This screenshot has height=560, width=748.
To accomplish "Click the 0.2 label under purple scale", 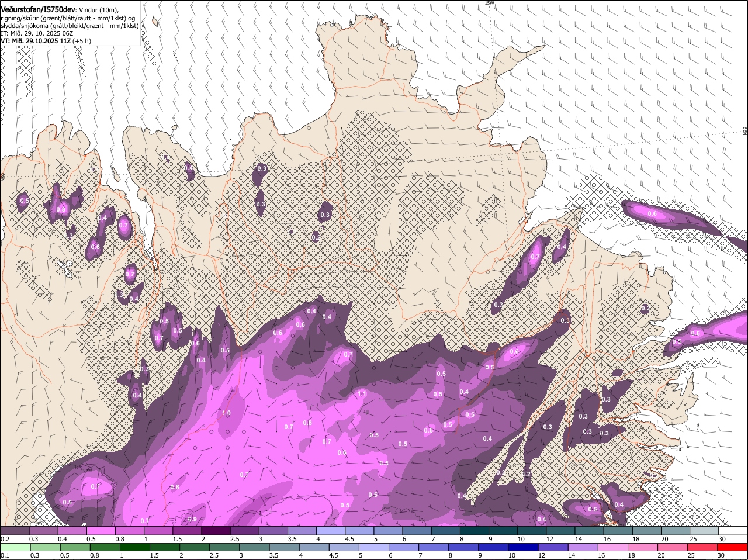I will point(5,539).
